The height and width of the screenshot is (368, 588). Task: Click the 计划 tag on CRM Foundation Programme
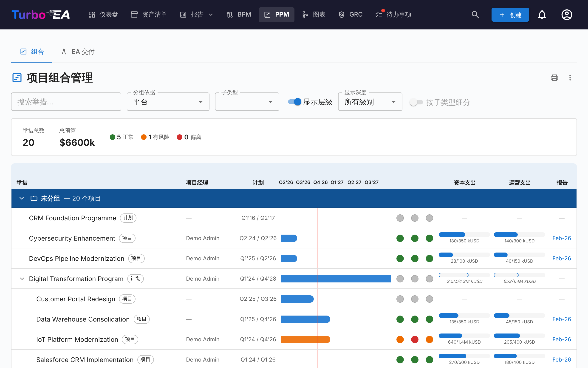(128, 218)
